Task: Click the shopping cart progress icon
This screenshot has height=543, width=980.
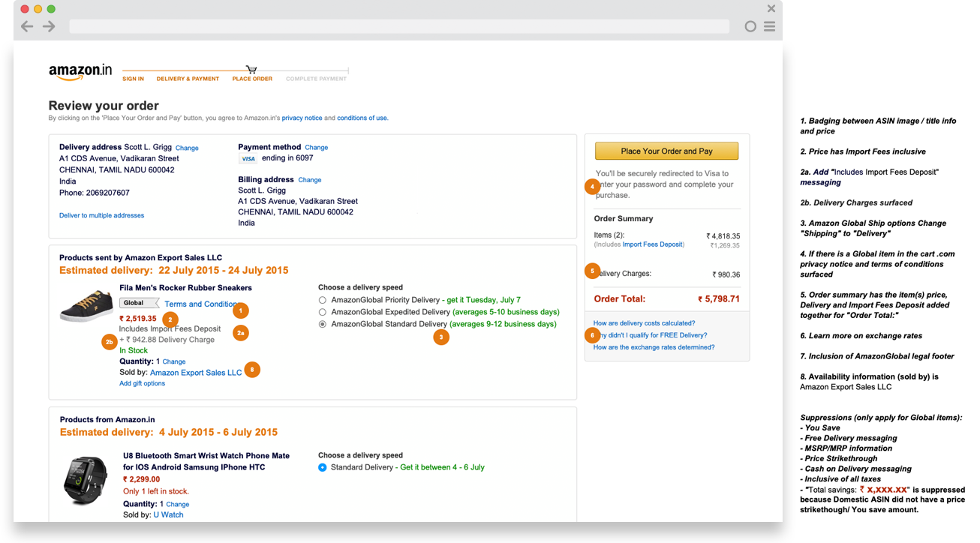Action: tap(251, 69)
